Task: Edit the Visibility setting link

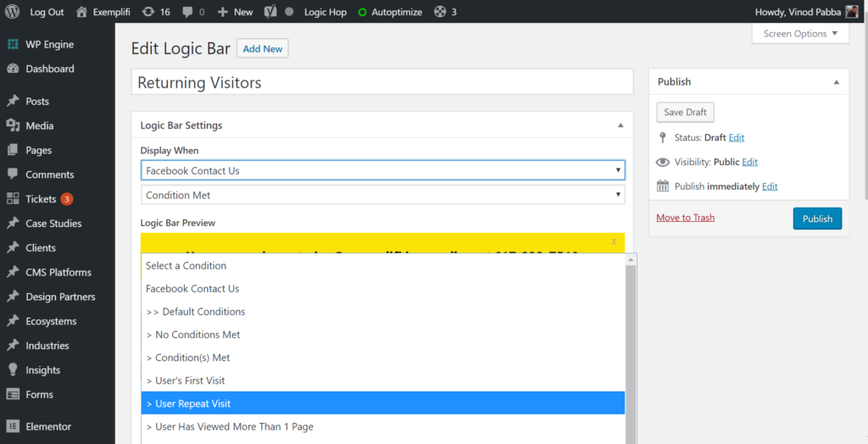Action: [749, 162]
